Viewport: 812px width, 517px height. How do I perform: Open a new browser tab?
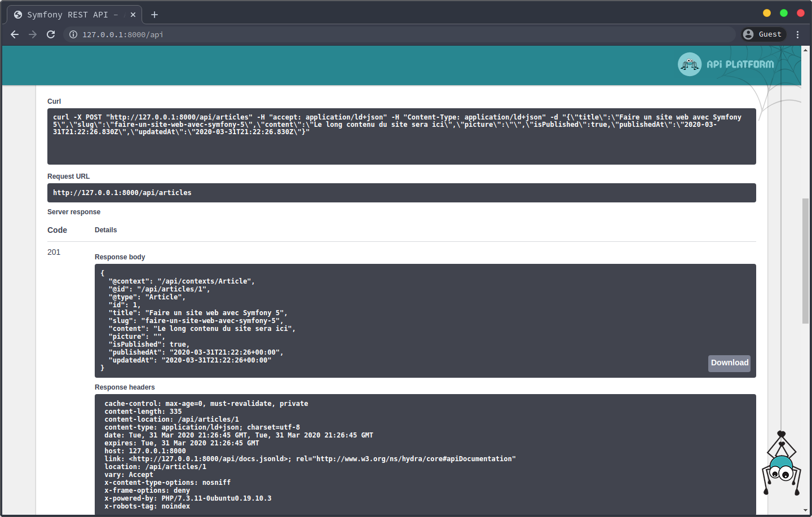coord(155,15)
